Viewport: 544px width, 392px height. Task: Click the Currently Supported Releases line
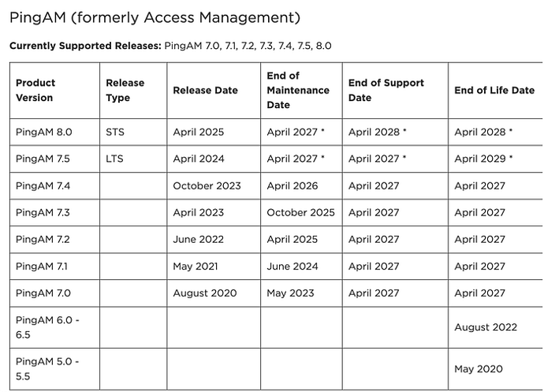170,46
